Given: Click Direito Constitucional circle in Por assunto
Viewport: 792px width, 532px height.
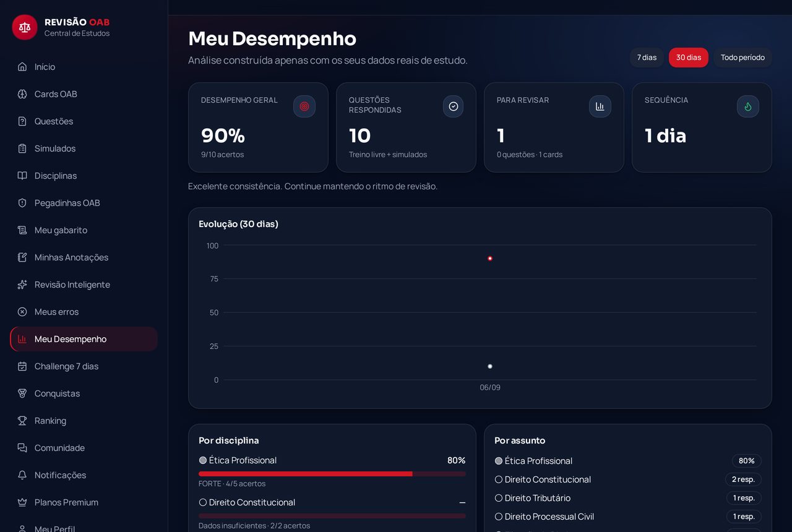Looking at the screenshot, I should [x=499, y=479].
